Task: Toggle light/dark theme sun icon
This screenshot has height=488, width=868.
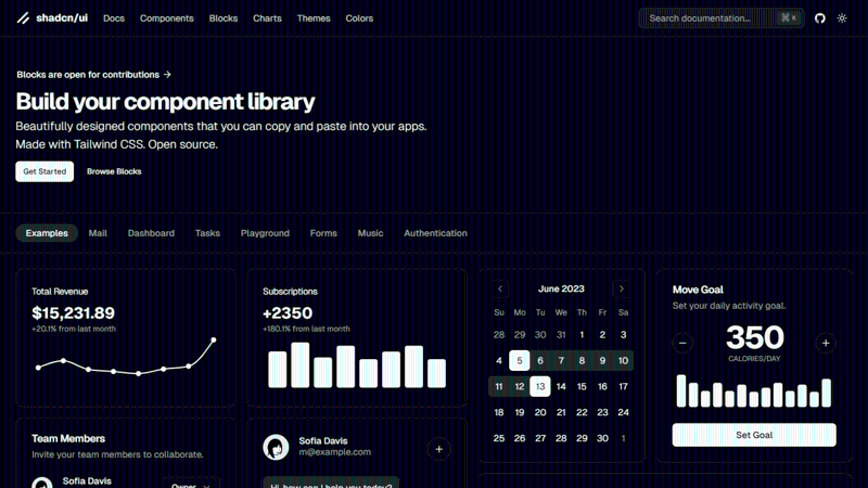Action: pyautogui.click(x=842, y=18)
